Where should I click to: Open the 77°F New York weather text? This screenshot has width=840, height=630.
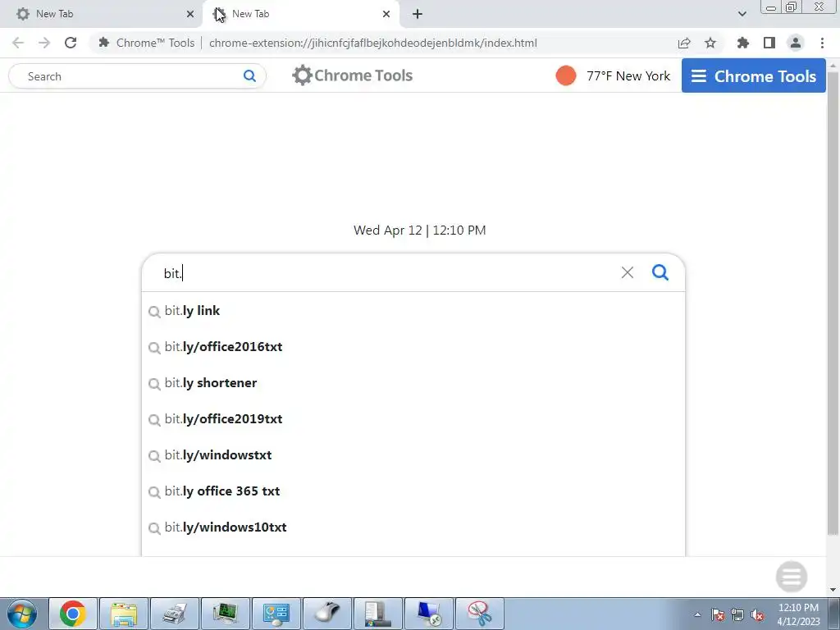628,76
